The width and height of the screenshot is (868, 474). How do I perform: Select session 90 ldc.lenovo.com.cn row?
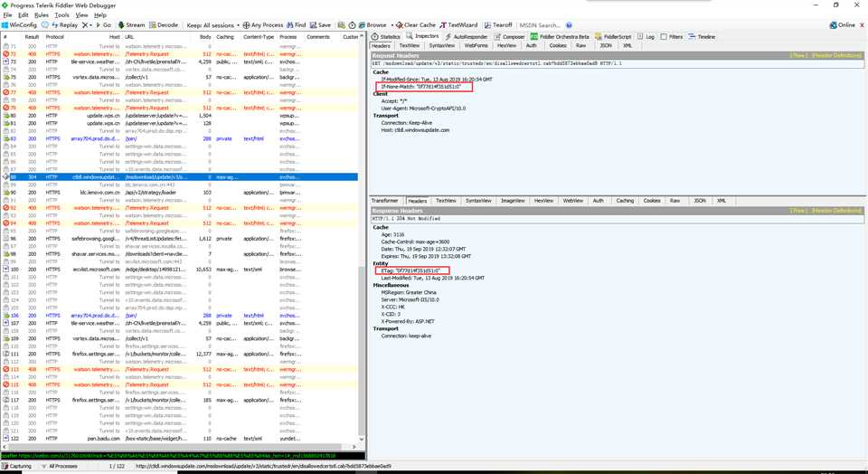click(x=180, y=192)
